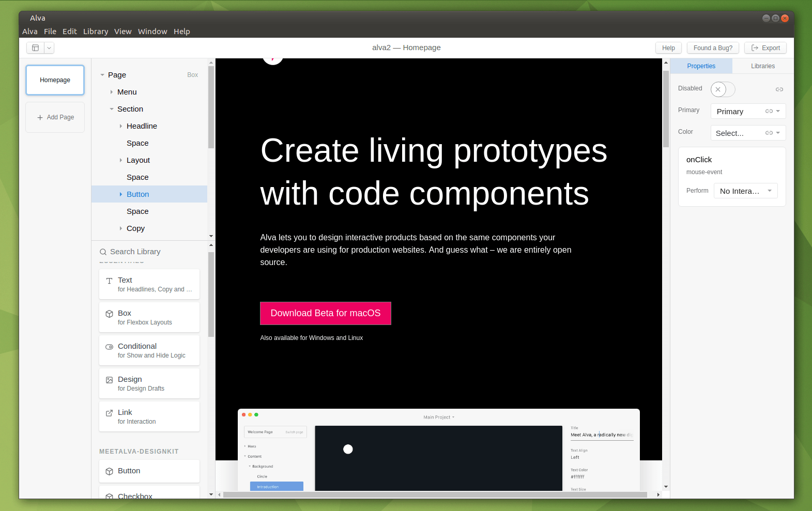The height and width of the screenshot is (511, 812).
Task: Open the Color Select dropdown
Action: [x=747, y=133]
